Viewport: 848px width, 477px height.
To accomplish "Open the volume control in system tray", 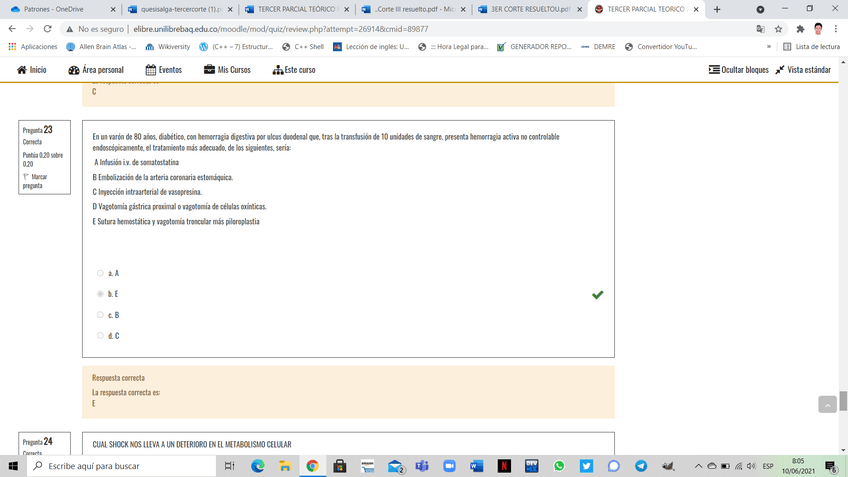I will tap(751, 466).
